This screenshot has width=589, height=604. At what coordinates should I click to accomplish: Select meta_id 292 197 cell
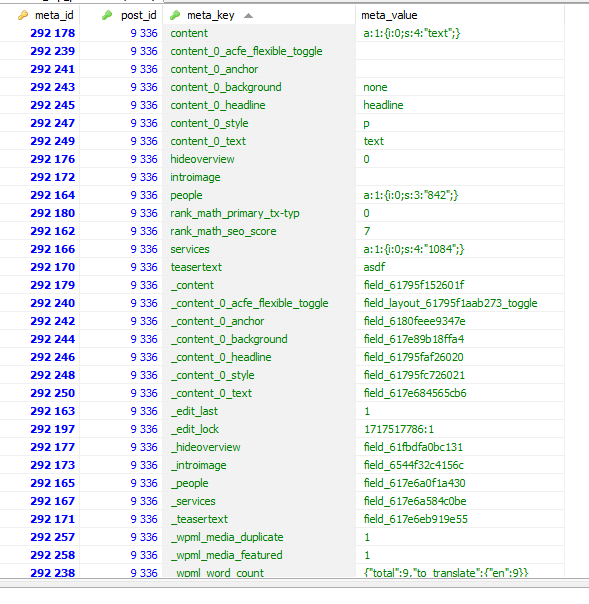40,429
